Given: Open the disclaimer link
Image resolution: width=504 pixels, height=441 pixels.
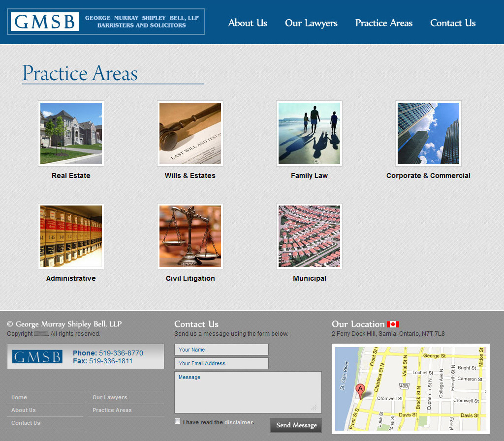Looking at the screenshot, I should coord(239,422).
